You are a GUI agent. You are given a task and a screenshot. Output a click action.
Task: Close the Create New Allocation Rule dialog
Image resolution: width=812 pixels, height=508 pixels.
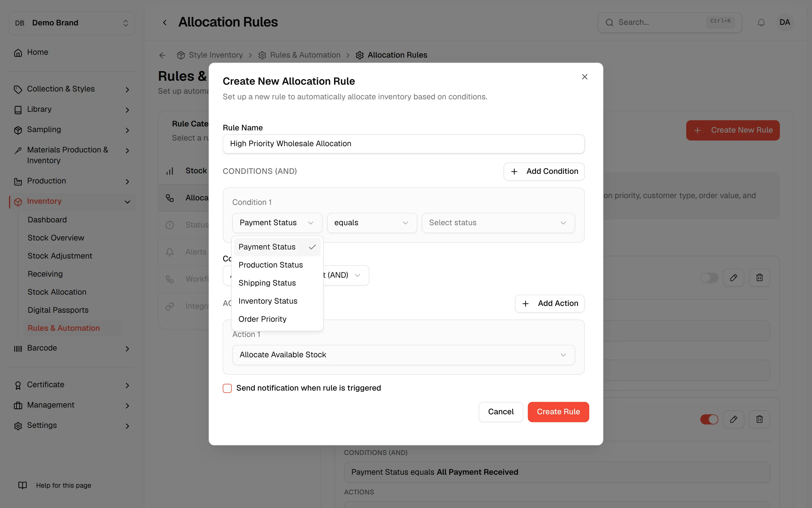[584, 77]
